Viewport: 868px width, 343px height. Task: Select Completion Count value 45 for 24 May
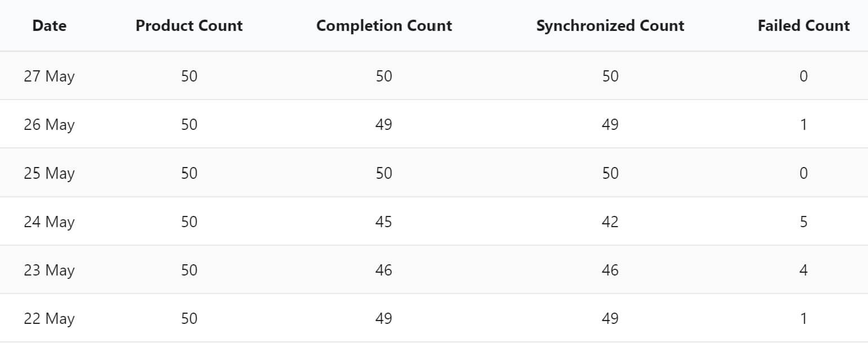[384, 222]
